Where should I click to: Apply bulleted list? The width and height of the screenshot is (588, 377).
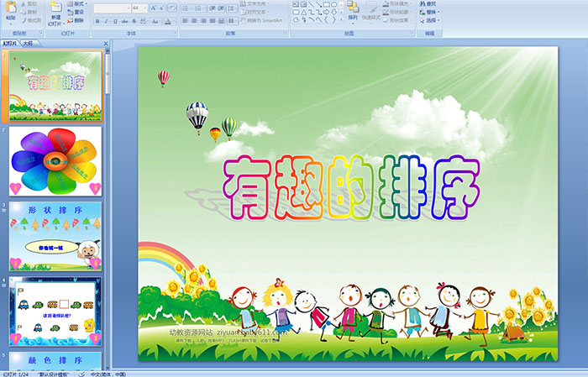186,8
